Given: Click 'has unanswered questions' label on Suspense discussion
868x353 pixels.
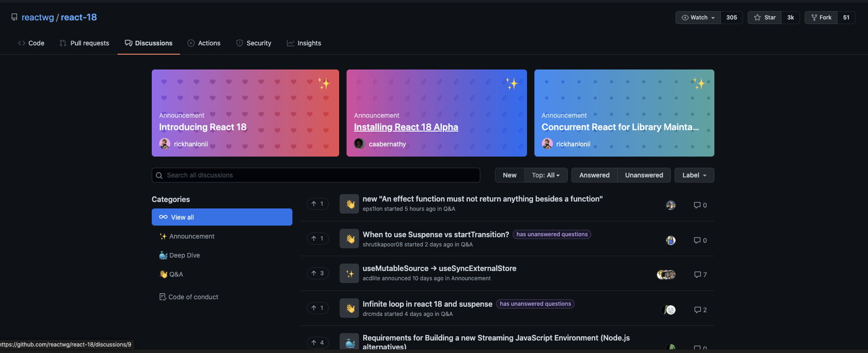Looking at the screenshot, I should pyautogui.click(x=552, y=234).
